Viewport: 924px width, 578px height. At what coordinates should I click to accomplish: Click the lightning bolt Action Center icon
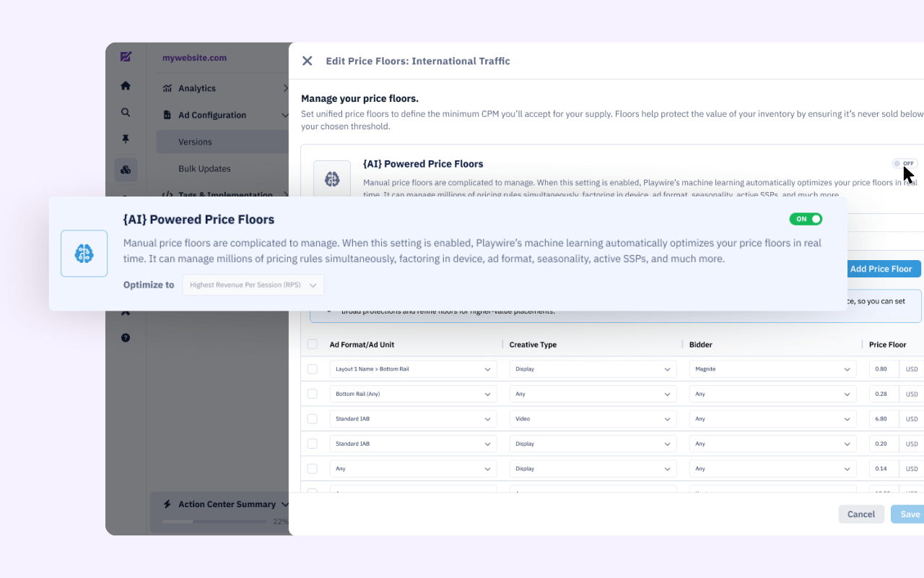[x=167, y=504]
